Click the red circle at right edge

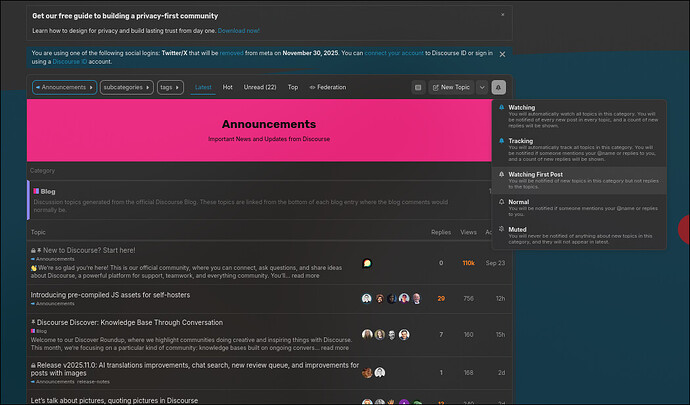684,229
